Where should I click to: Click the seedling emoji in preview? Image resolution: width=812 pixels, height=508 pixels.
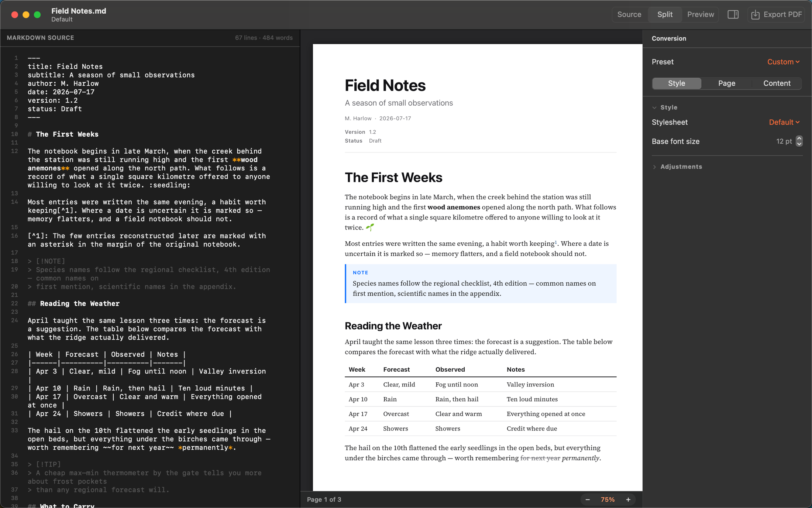click(370, 227)
